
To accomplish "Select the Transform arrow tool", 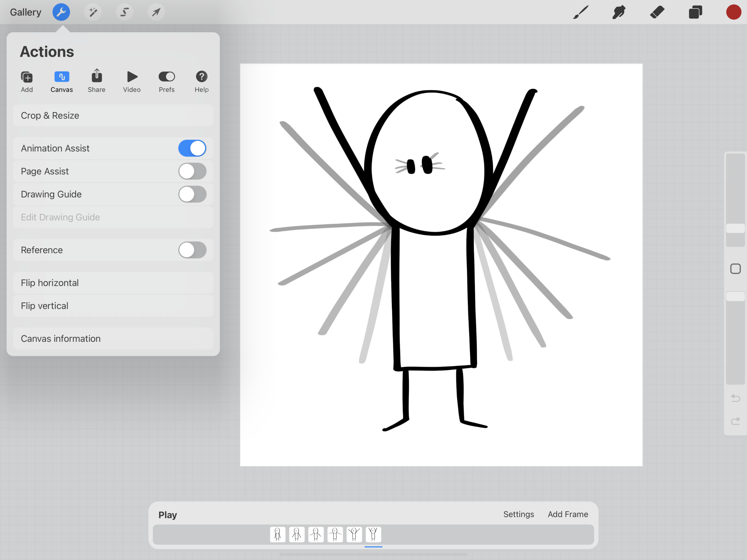I will click(x=156, y=12).
